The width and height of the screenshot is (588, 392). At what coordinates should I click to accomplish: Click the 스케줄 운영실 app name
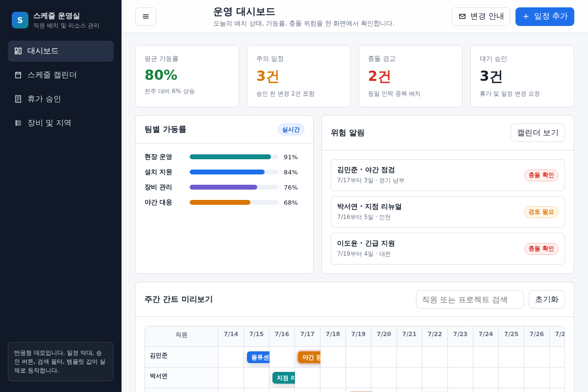pos(56,16)
